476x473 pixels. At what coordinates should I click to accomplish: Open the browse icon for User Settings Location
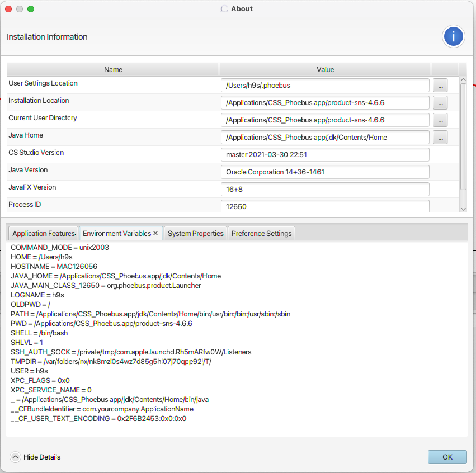(x=440, y=85)
